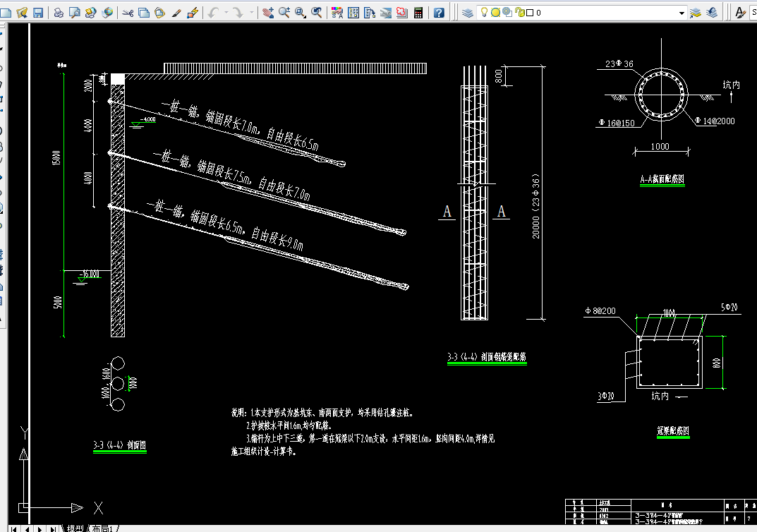Viewport: 757px width, 532px height.
Task: Click the Plot printer icon
Action: [x=59, y=13]
